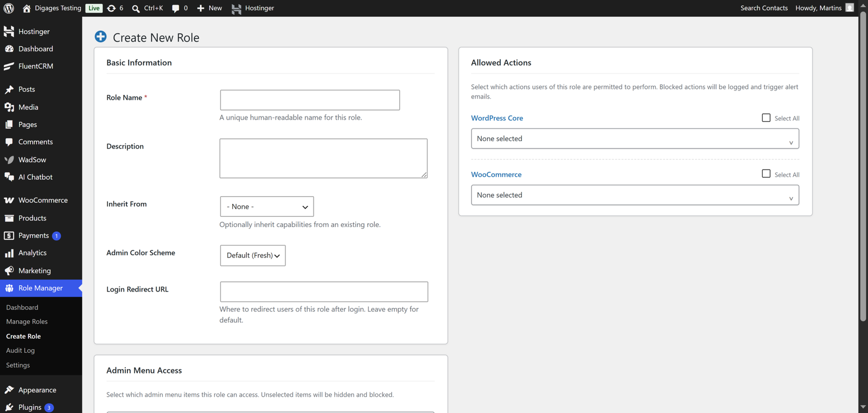Click Search Contacts in admin bar

tap(764, 8)
